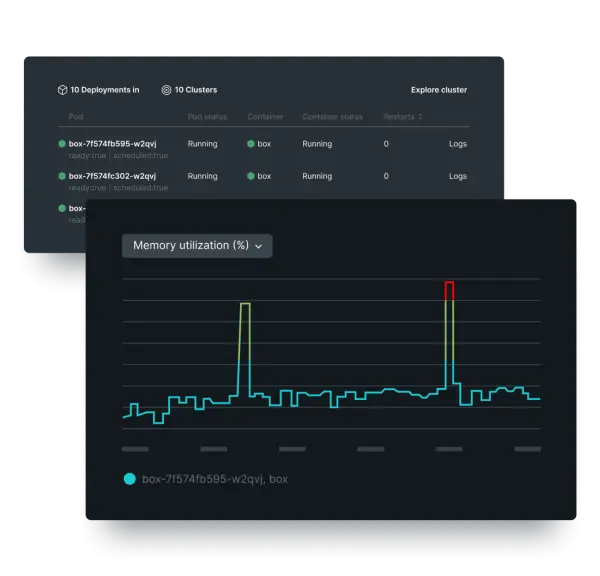
Task: Click restarts count 0 for box-7f574fb595-w2qvj
Action: (386, 144)
